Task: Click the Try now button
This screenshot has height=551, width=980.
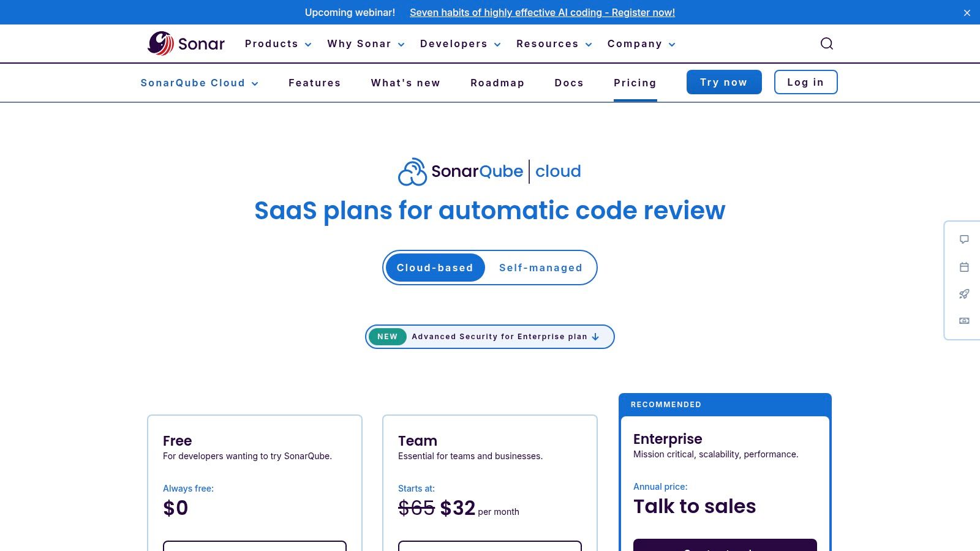Action: pyautogui.click(x=724, y=82)
